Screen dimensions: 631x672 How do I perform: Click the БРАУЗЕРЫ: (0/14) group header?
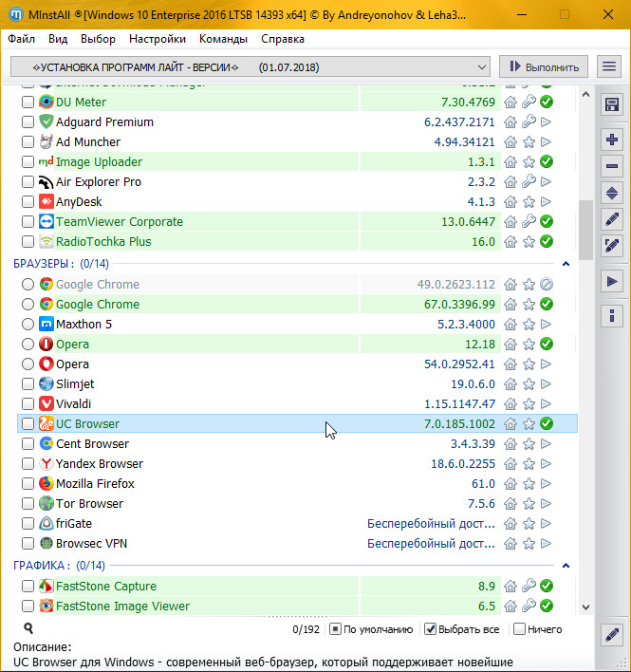(x=62, y=264)
